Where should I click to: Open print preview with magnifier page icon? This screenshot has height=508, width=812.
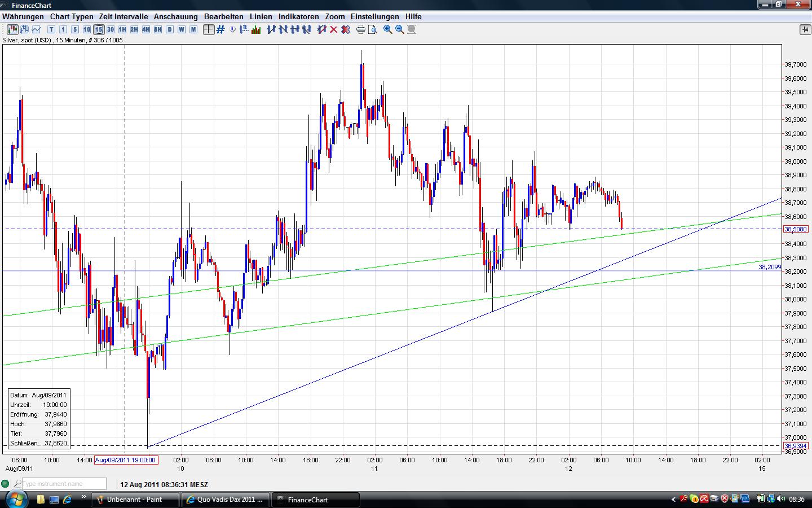[x=372, y=29]
